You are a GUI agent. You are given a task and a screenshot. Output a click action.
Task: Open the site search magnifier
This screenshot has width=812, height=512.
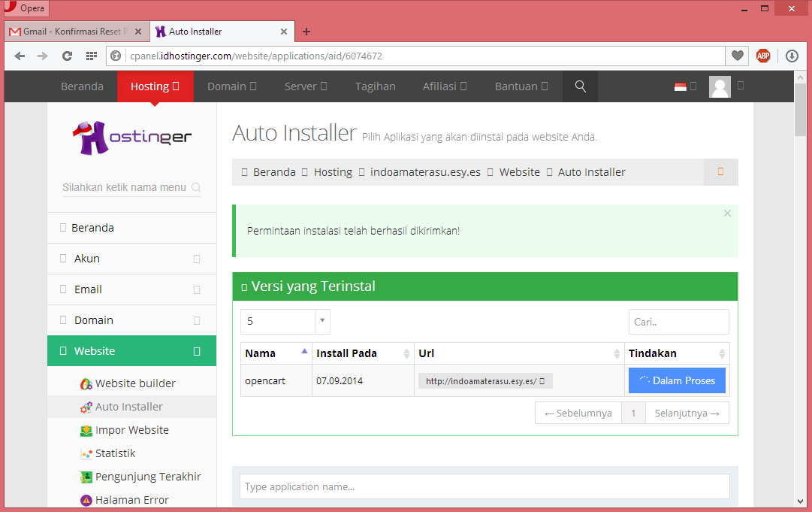pyautogui.click(x=581, y=86)
